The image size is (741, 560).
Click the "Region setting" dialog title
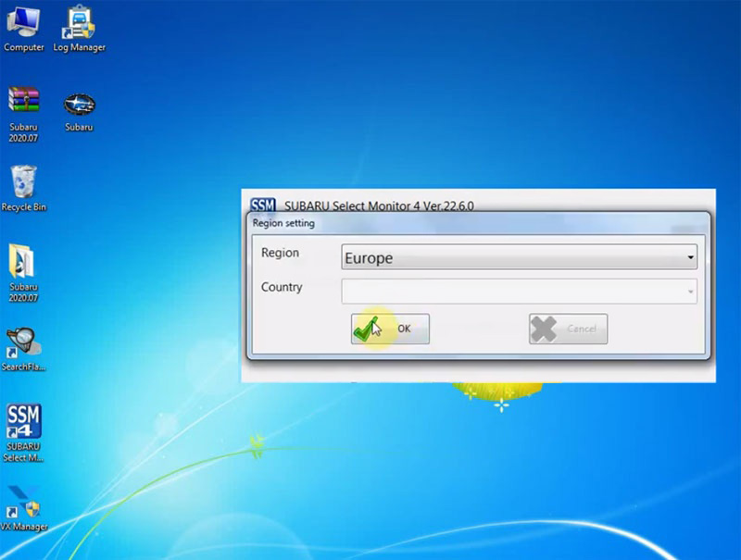click(x=283, y=223)
